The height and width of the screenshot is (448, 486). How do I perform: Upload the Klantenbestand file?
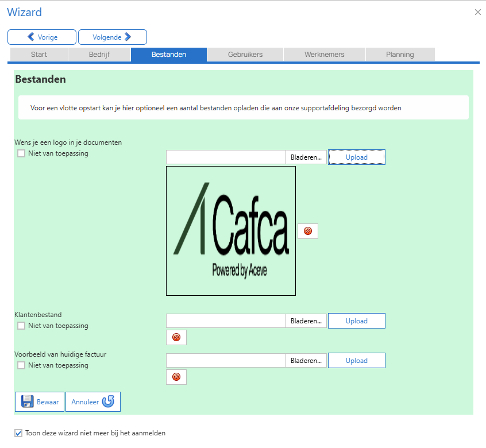click(x=357, y=320)
